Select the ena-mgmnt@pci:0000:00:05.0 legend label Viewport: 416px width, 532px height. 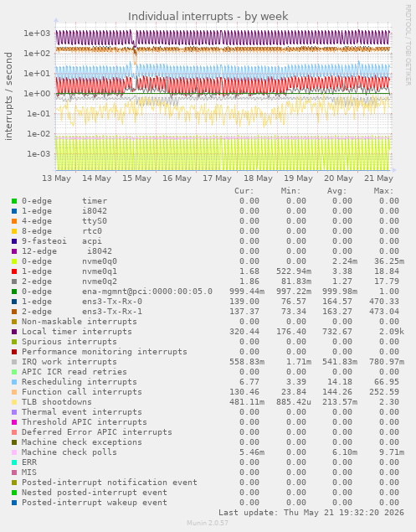click(x=147, y=292)
